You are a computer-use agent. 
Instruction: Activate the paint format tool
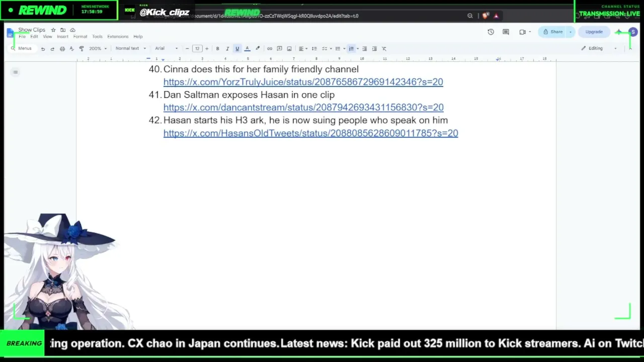[82, 49]
